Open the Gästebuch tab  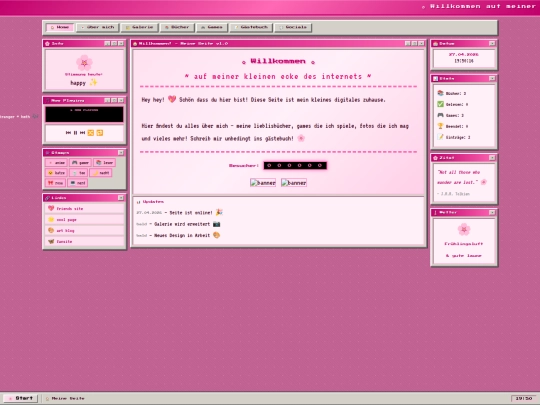251,27
